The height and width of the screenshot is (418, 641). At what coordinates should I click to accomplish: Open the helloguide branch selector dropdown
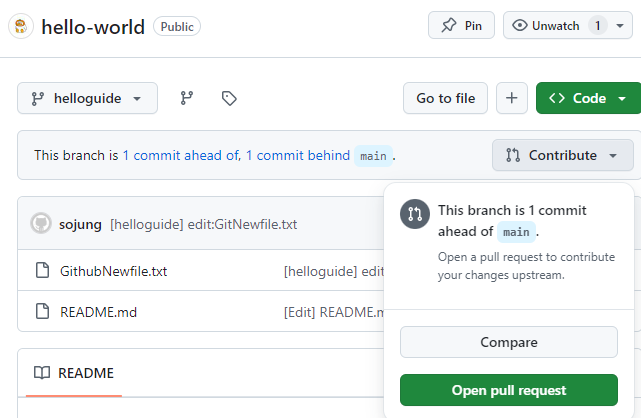click(87, 98)
